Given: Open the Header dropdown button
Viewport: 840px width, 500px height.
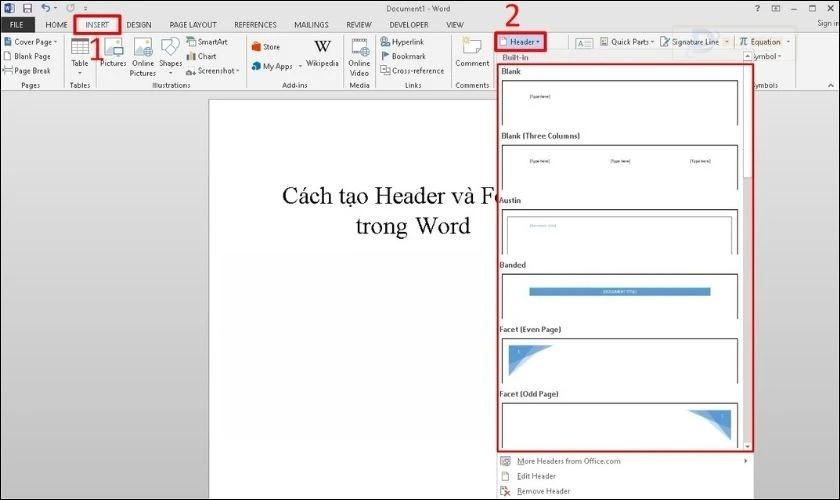Looking at the screenshot, I should point(520,41).
